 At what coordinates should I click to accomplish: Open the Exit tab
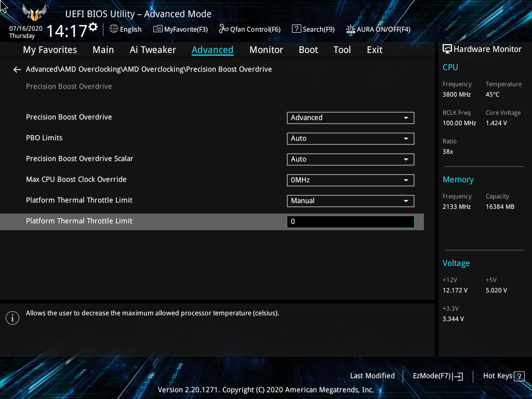[375, 50]
